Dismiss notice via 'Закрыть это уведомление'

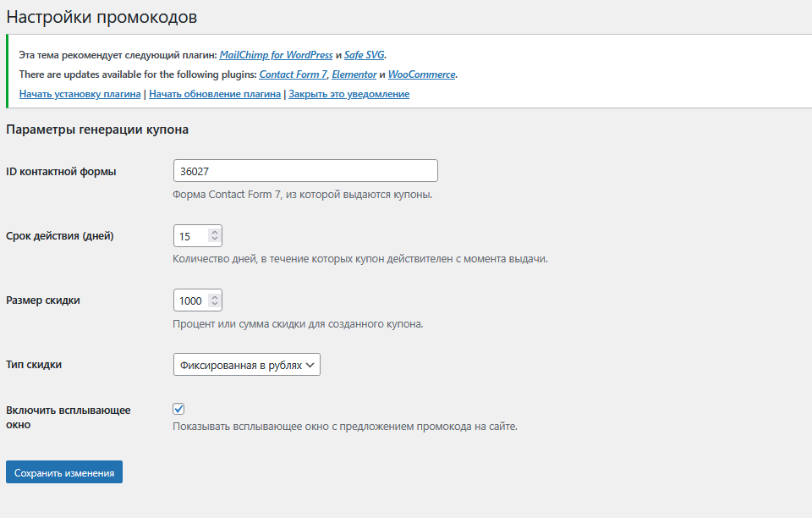(348, 94)
